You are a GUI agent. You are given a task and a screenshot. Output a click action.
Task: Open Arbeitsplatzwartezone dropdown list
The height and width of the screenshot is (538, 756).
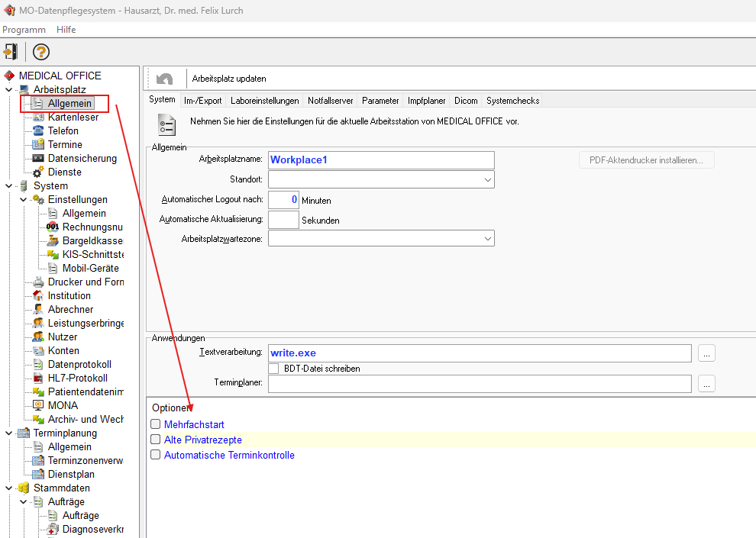coord(487,239)
